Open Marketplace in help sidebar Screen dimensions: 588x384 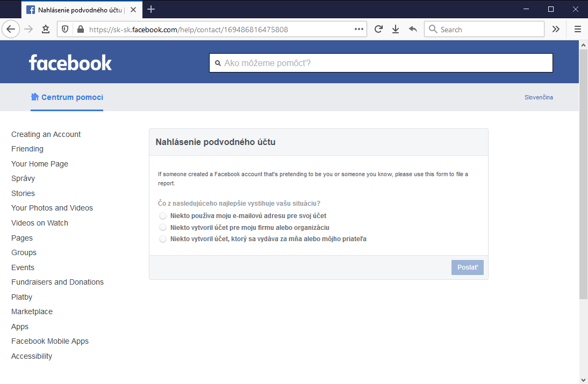(x=32, y=311)
